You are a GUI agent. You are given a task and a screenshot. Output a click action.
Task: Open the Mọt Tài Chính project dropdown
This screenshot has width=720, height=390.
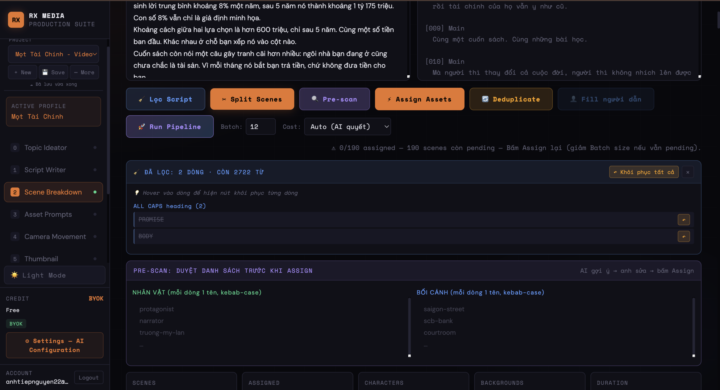54,54
